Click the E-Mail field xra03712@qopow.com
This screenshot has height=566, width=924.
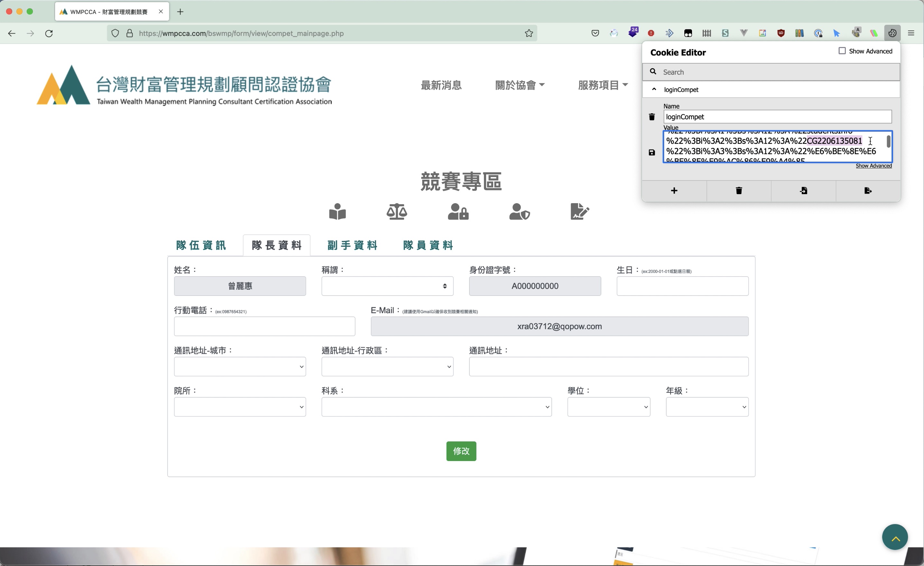559,326
